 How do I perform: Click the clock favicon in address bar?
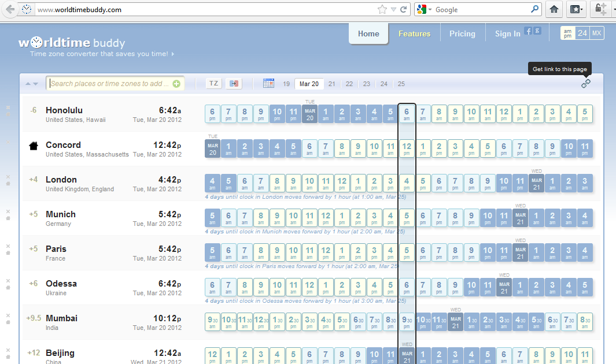click(27, 9)
